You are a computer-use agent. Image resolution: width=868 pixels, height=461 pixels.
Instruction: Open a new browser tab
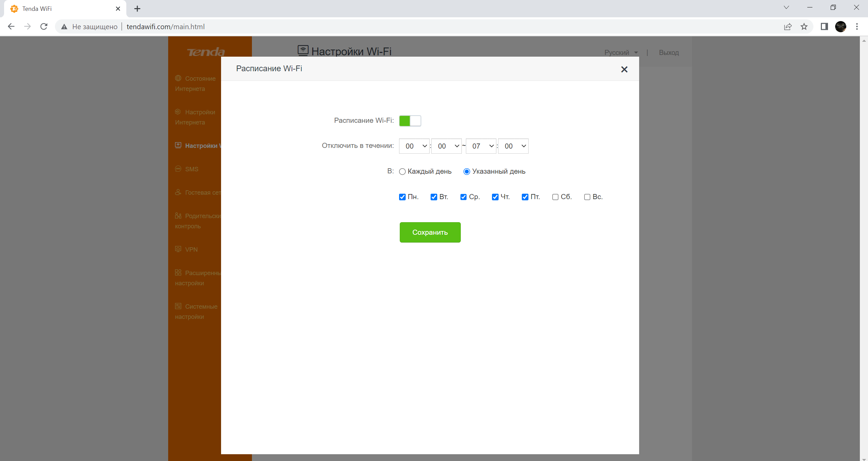[137, 9]
